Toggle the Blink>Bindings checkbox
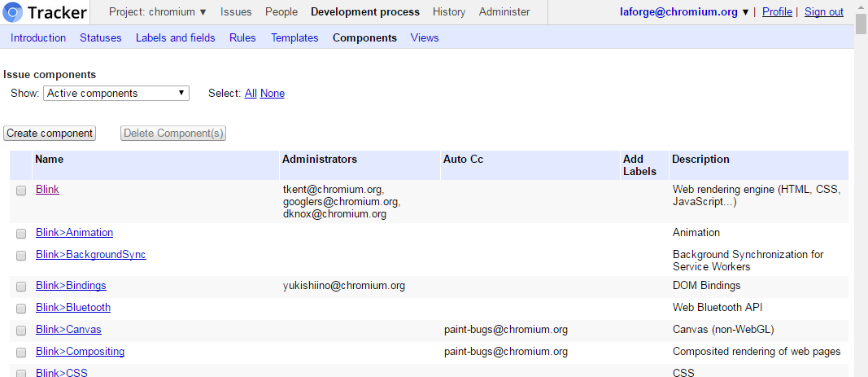Screen dimensions: 868x377 pyautogui.click(x=21, y=287)
